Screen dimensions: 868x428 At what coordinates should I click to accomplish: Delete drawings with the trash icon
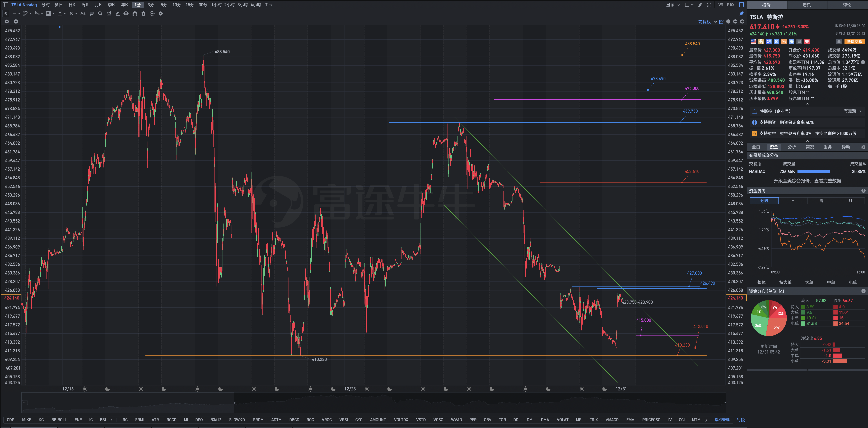click(x=144, y=13)
